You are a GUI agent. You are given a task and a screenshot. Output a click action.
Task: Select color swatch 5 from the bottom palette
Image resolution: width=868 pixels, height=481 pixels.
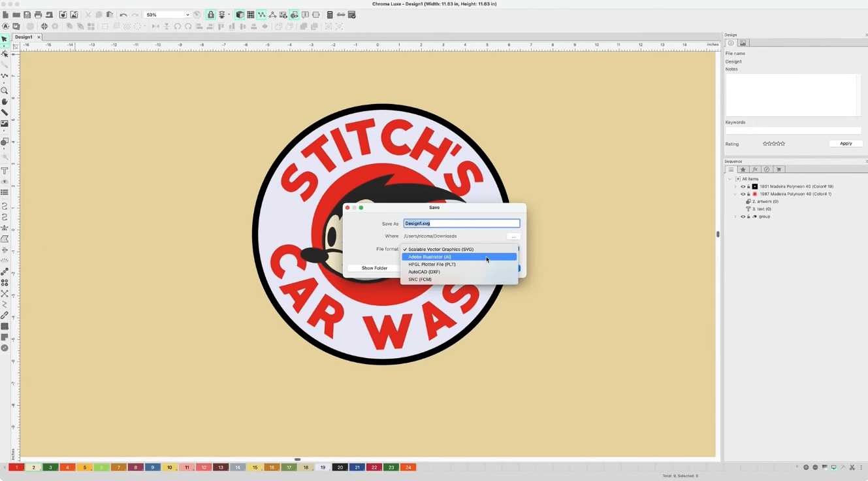tap(84, 467)
